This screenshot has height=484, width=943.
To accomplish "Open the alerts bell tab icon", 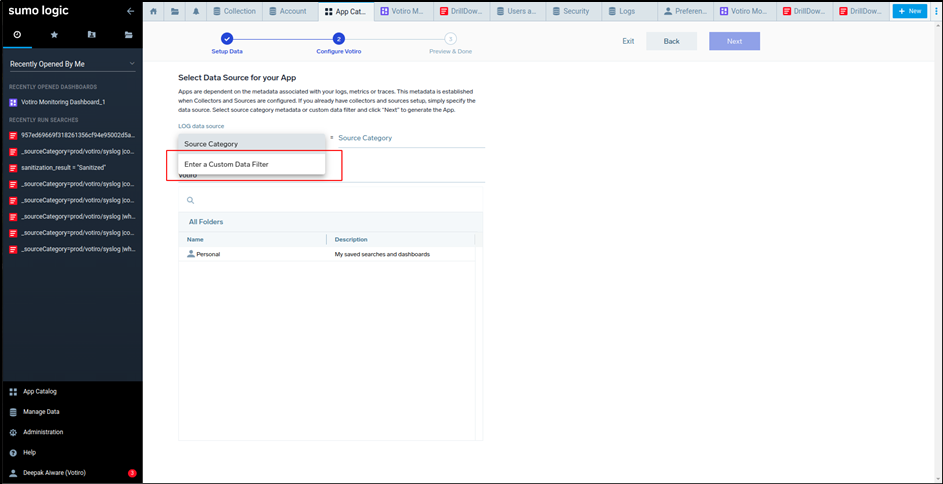I will tap(196, 11).
